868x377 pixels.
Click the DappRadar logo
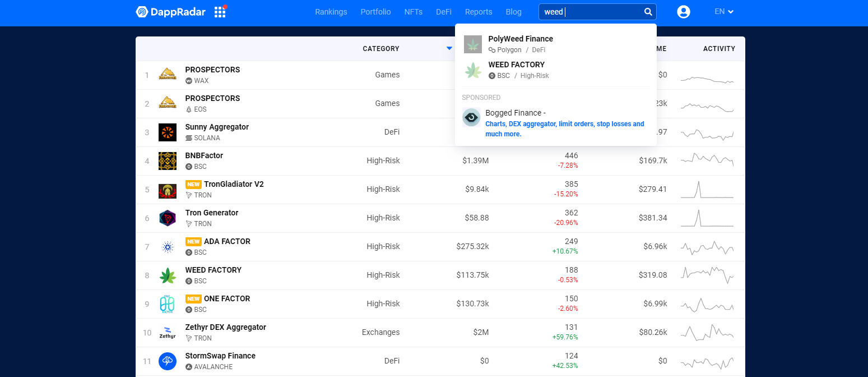[x=170, y=12]
